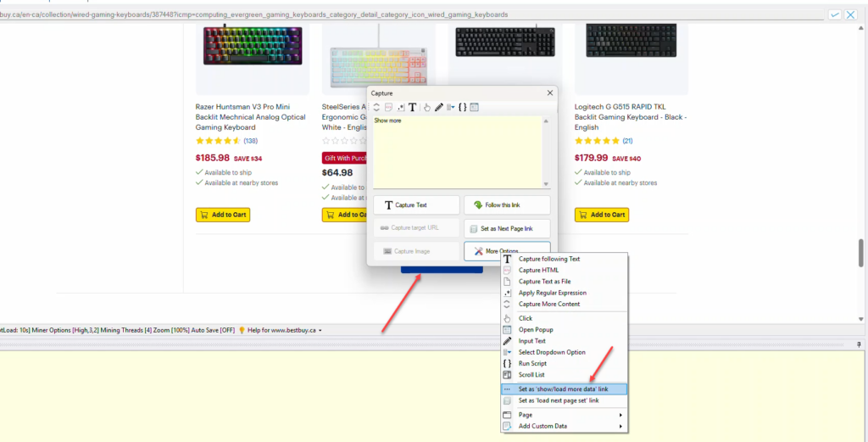Click the text box scroll-up arrow in Capture dialog
The image size is (868, 442).
click(546, 120)
